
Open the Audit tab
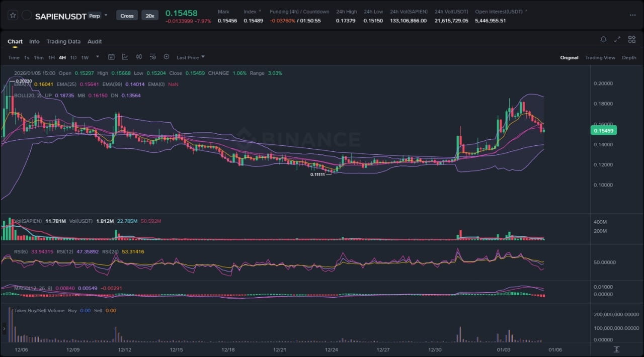(x=95, y=42)
